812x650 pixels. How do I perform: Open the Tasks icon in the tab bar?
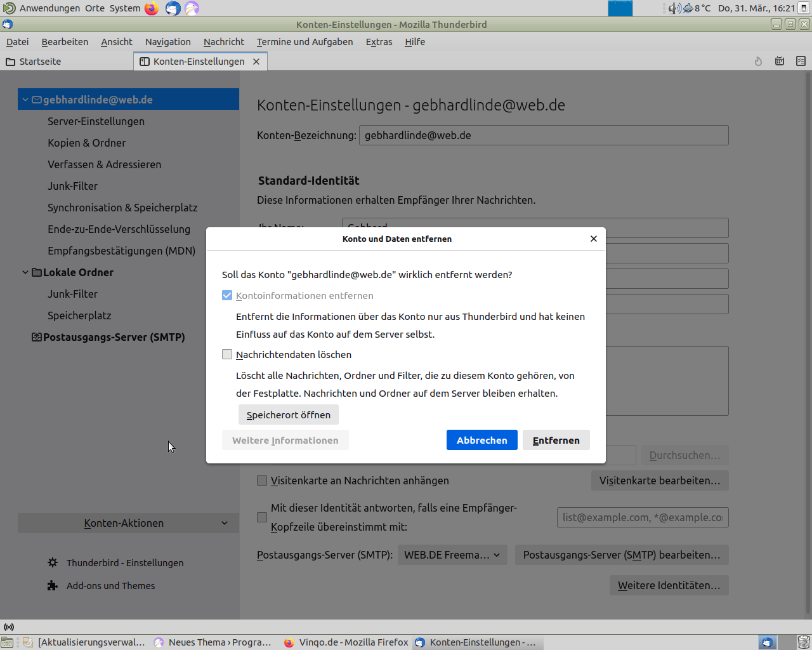(801, 62)
